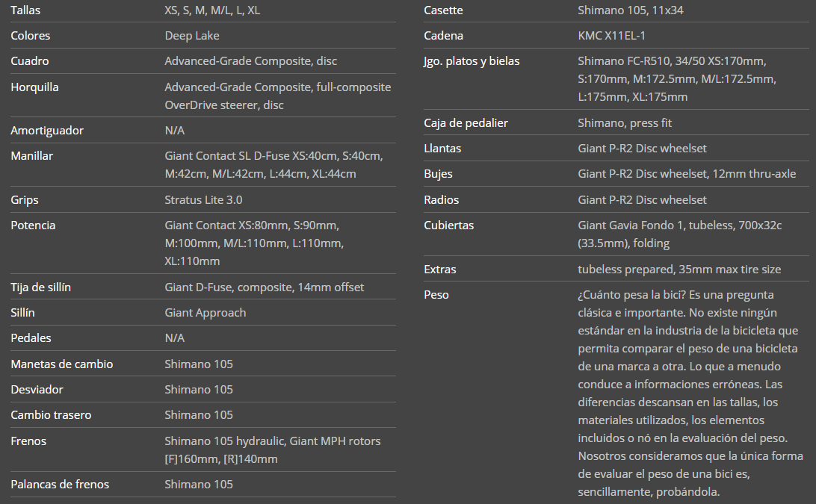816x504 pixels.
Task: Select the 'Deep Lake' color value
Action: (192, 36)
